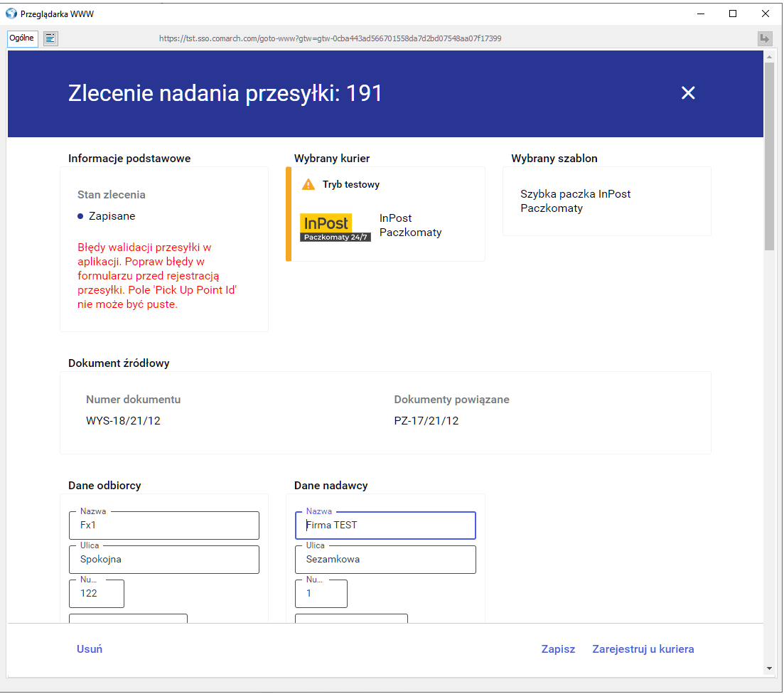The height and width of the screenshot is (699, 784).
Task: Focus the sender number field containing 1
Action: click(x=321, y=594)
